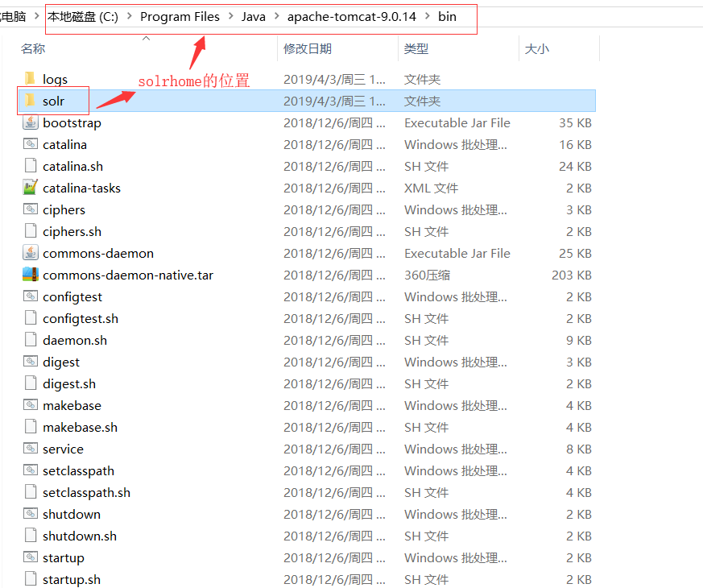Click the modified date of the solr folder
This screenshot has height=588, width=703.
point(334,101)
